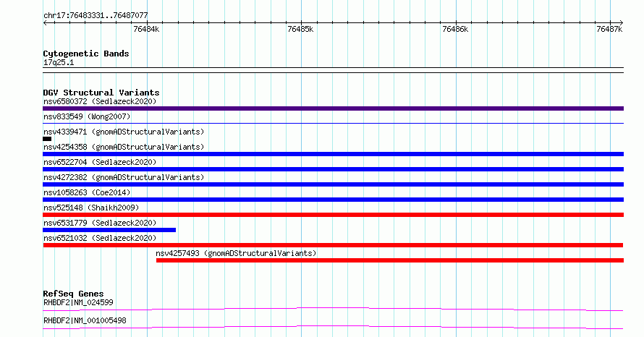Click the magenta RHBDF2|NM_001005498 transcript line
644x337 pixels.
coord(333,327)
